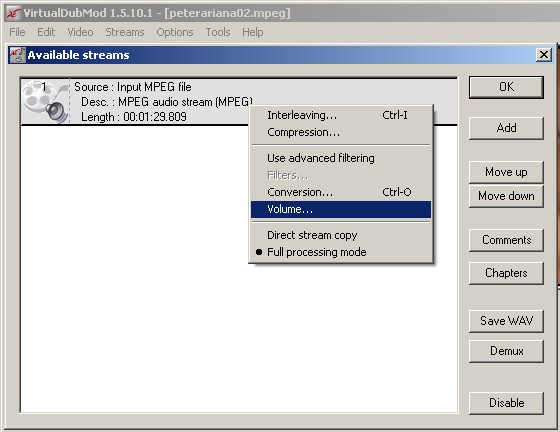Screen dimensions: 560x432
Task: Click the Demux button
Action: (506, 351)
